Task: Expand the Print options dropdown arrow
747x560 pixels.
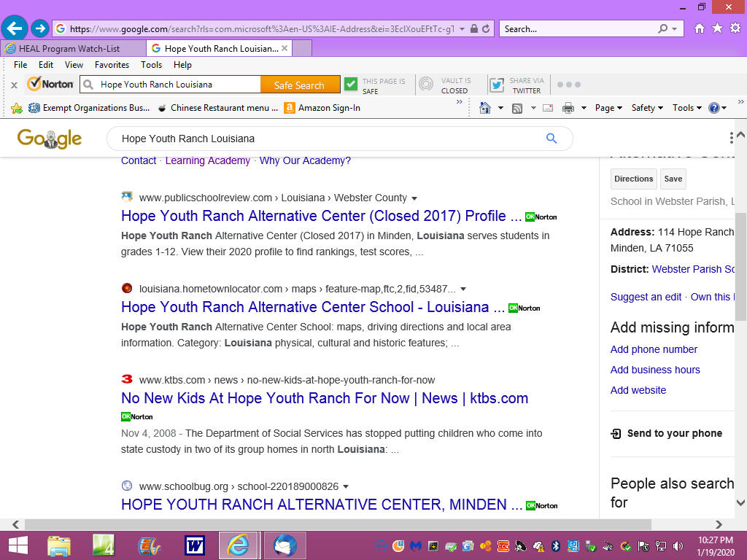Action: click(584, 108)
